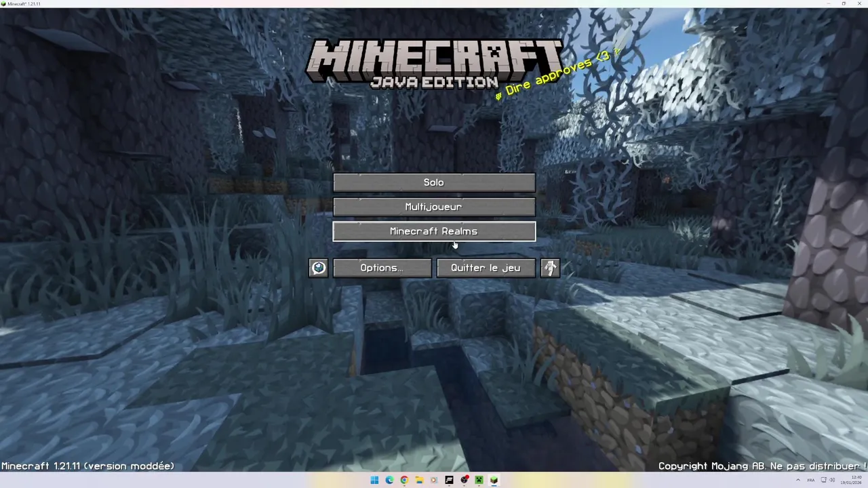Open the black terminal-style taskbar app
868x488 pixels.
pos(449,480)
